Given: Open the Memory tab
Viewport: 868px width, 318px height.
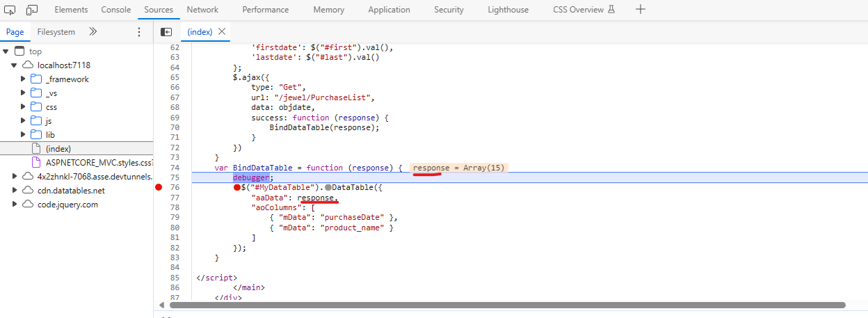Looking at the screenshot, I should click(x=328, y=10).
